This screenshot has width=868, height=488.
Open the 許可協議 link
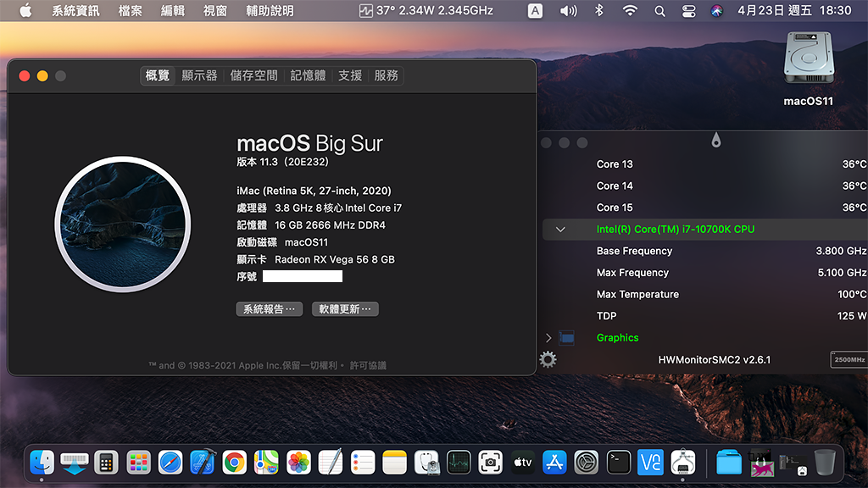point(368,365)
